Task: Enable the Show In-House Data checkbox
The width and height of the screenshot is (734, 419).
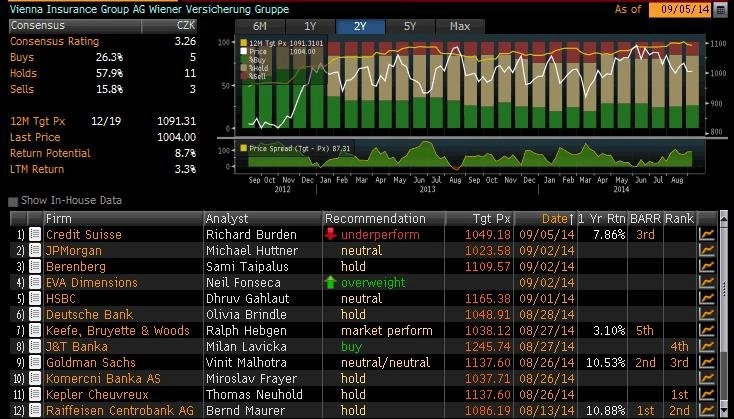Action: [x=13, y=201]
